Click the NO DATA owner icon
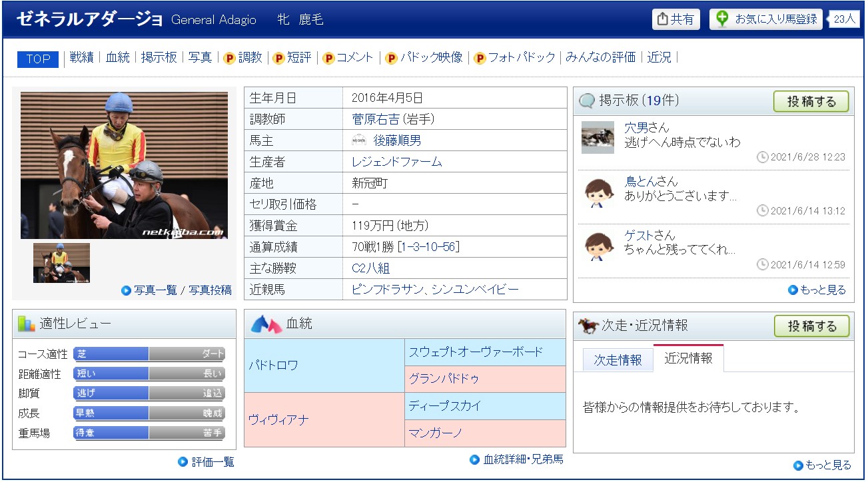868x482 pixels. tap(359, 140)
